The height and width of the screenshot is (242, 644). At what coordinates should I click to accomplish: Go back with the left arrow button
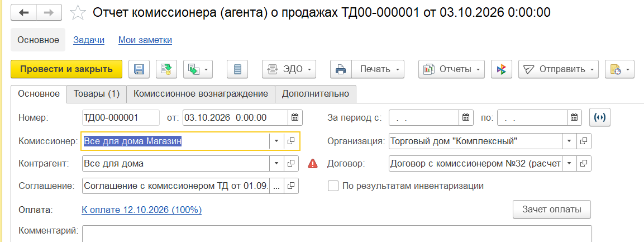click(x=24, y=13)
